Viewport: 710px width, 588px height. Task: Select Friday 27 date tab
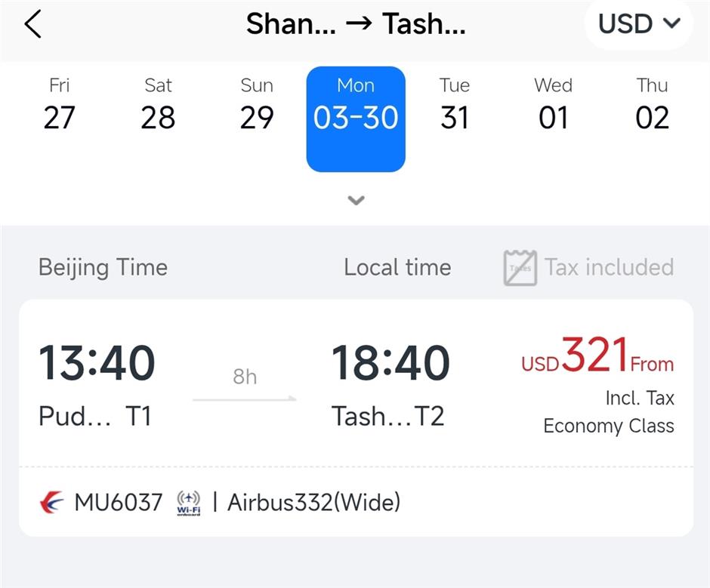pos(59,106)
